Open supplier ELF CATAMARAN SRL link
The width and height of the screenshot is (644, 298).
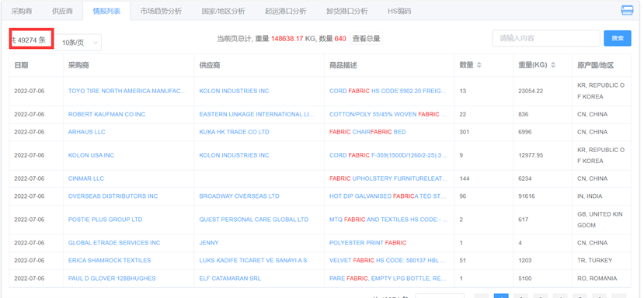(x=230, y=279)
